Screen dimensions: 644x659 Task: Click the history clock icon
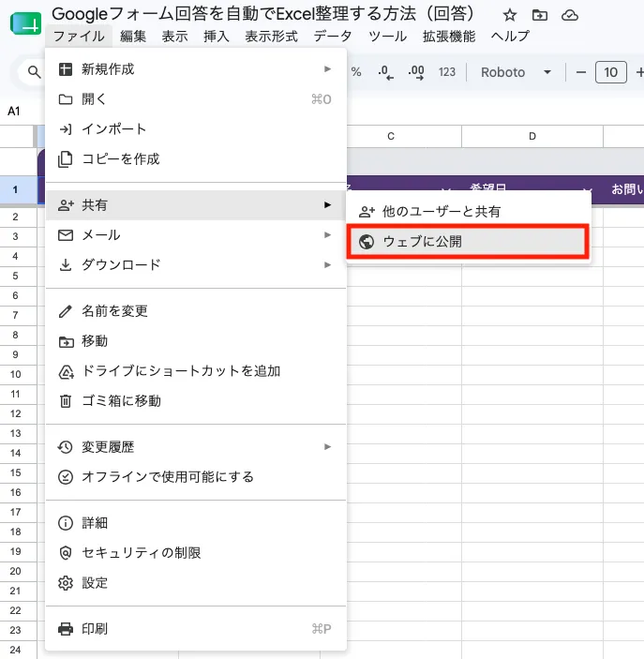tap(66, 447)
